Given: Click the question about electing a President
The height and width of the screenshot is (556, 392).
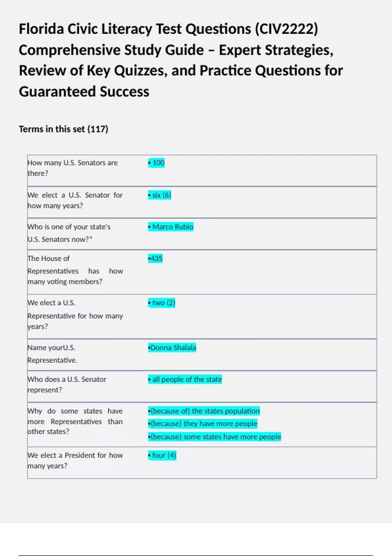Looking at the screenshot, I should click(x=75, y=460).
